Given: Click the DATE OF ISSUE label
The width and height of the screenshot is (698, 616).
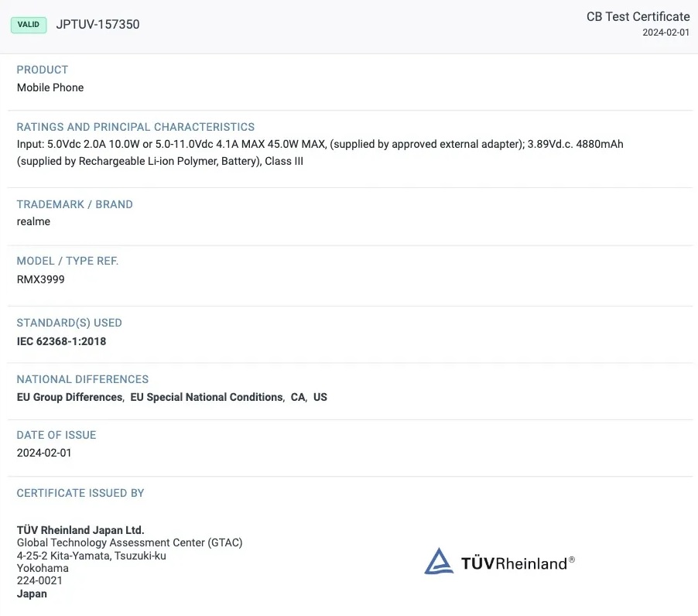Looking at the screenshot, I should pos(56,435).
